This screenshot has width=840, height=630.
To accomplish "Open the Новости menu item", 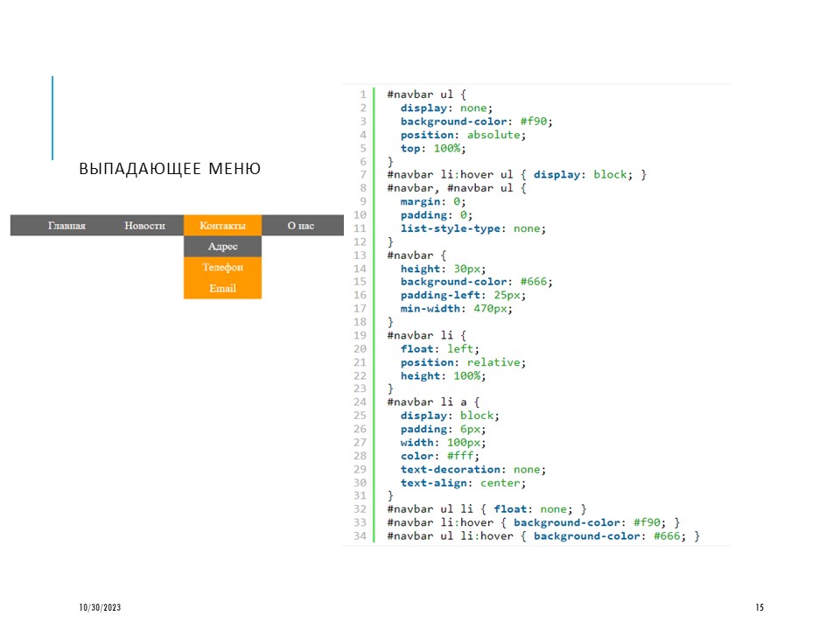I will pos(144,226).
